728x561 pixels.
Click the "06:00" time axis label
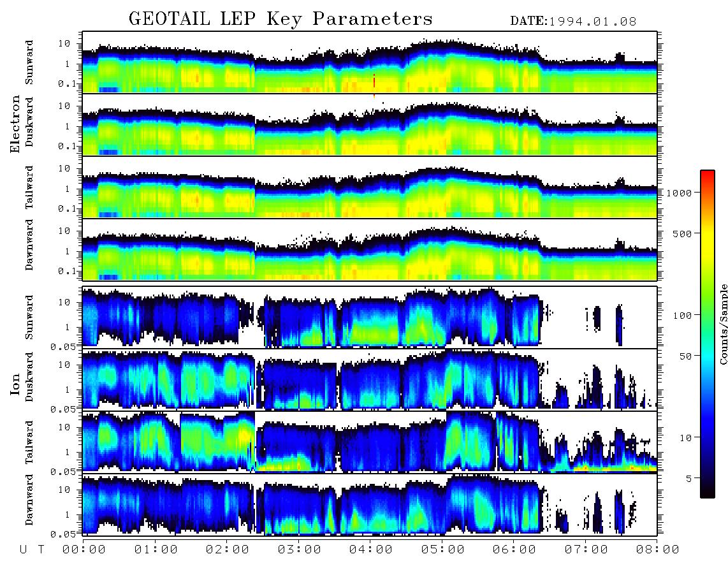(x=514, y=550)
